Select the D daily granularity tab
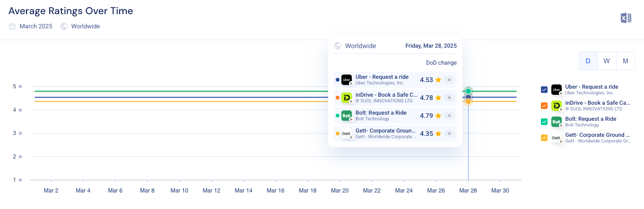The width and height of the screenshot is (644, 209). tap(588, 61)
